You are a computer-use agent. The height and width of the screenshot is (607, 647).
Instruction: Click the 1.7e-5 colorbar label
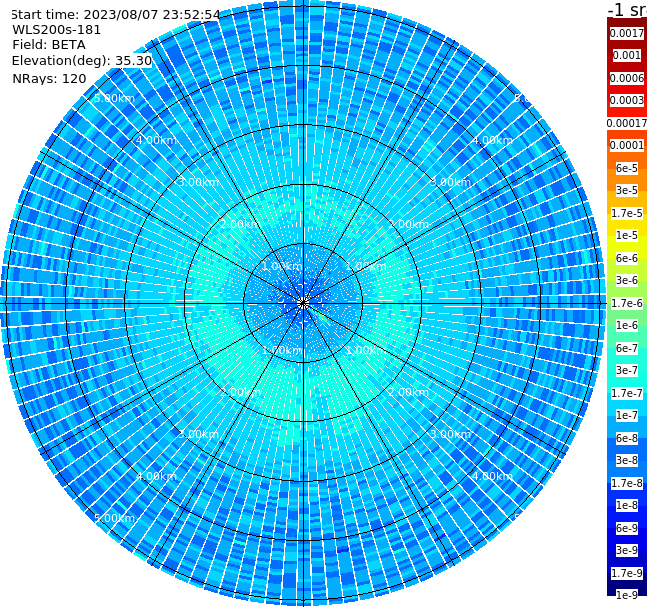(x=627, y=213)
